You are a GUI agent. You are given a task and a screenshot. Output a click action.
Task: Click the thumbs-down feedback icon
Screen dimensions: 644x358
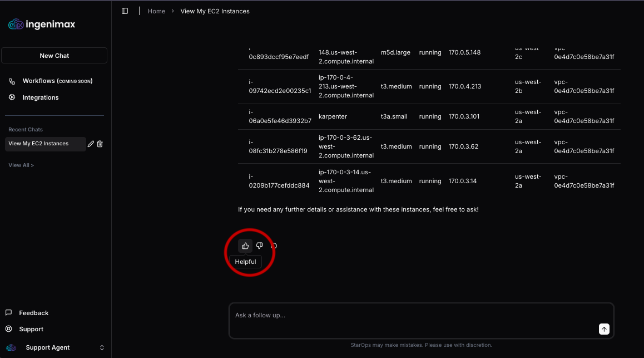click(x=259, y=246)
